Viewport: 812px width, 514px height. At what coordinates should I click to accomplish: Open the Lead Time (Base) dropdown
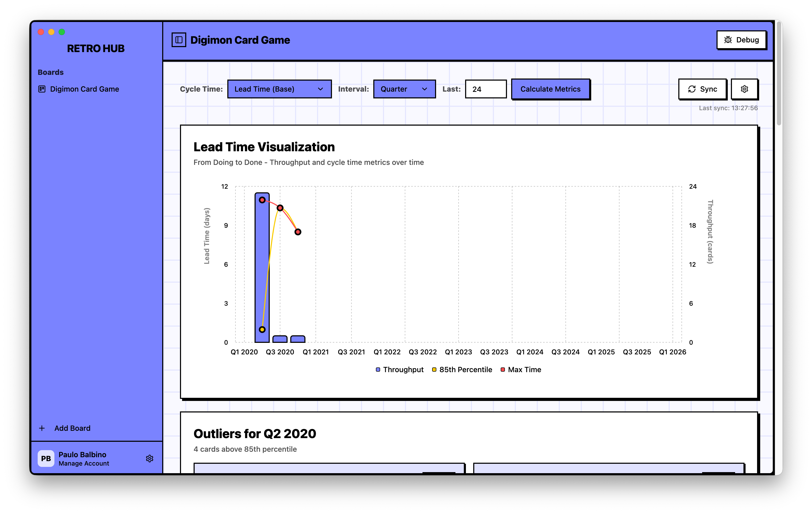[x=279, y=89]
